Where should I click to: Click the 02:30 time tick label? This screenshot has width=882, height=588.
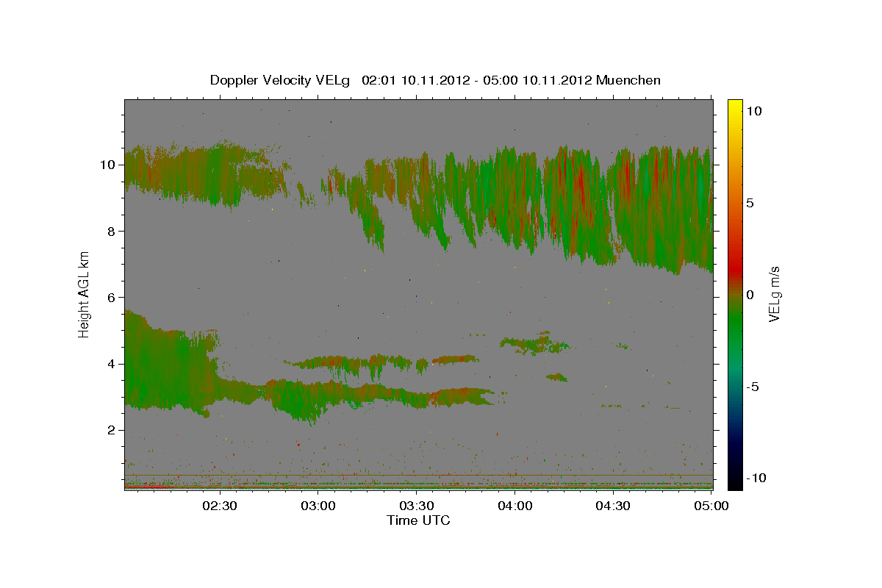219,506
